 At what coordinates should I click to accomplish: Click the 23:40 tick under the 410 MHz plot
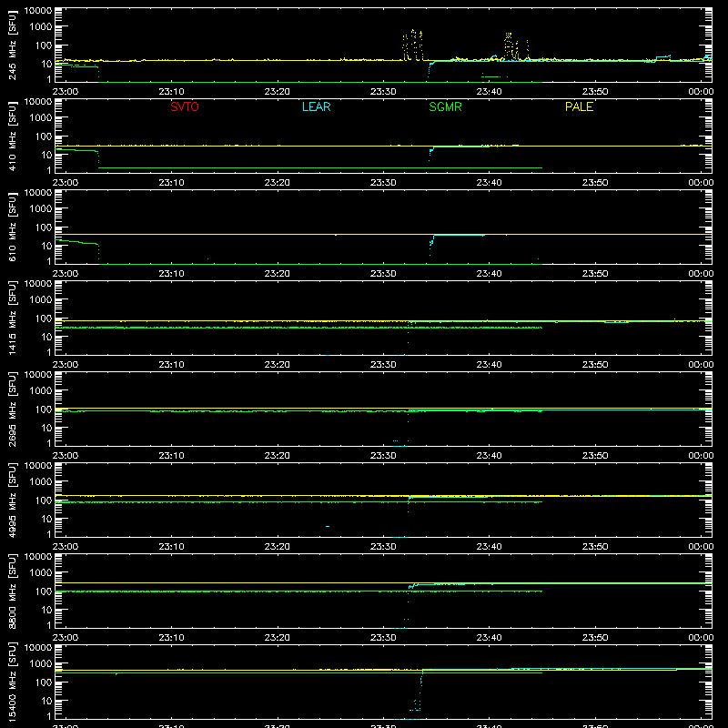point(489,183)
